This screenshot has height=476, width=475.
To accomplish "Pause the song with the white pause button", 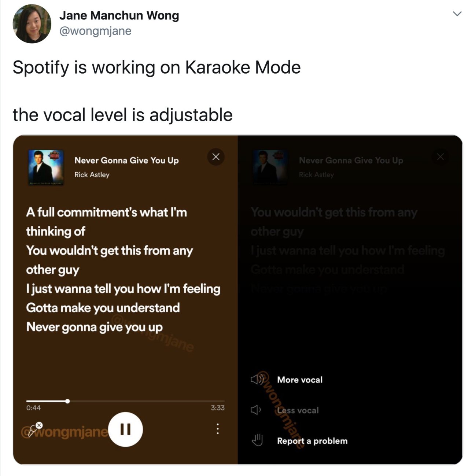I will tap(126, 429).
